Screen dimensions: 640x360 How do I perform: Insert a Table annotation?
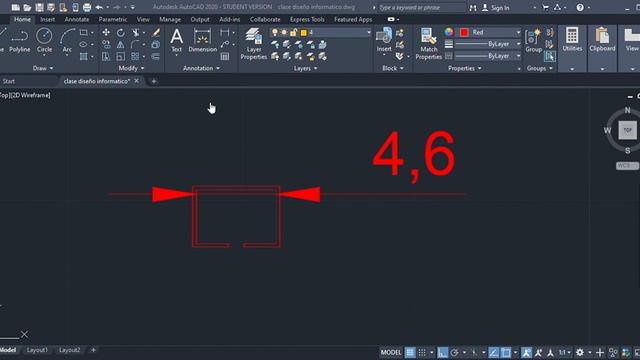click(224, 56)
